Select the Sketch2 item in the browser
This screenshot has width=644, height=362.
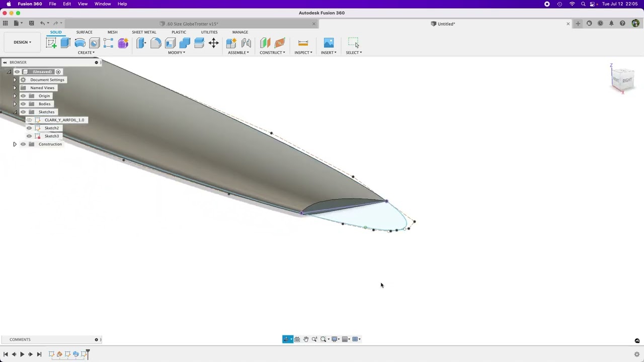(52, 128)
